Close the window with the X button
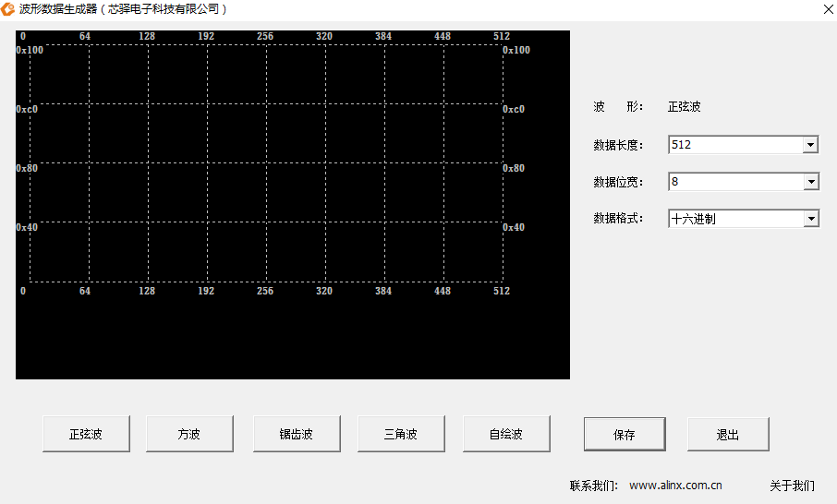Viewport: 837px width, 504px height. pyautogui.click(x=828, y=9)
